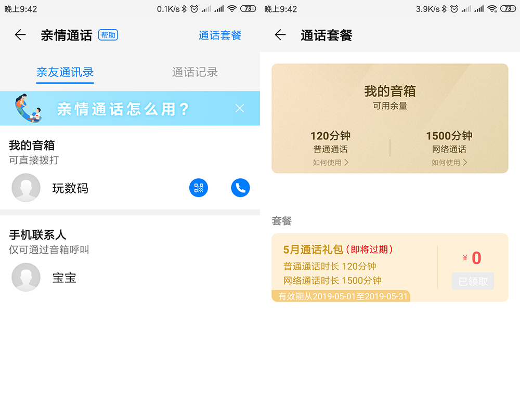Tap the 玩数码 contact avatar
The height and width of the screenshot is (420, 520).
point(26,188)
